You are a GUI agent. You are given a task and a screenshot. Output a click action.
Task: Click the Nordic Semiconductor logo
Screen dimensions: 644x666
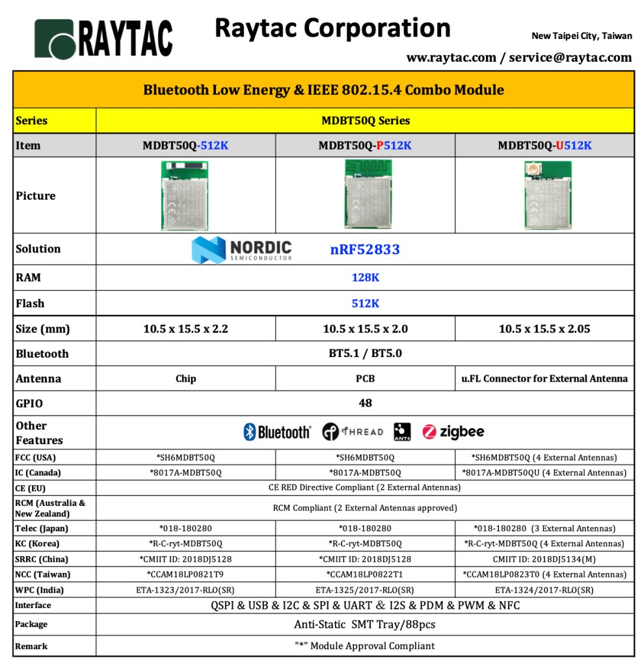(x=242, y=249)
